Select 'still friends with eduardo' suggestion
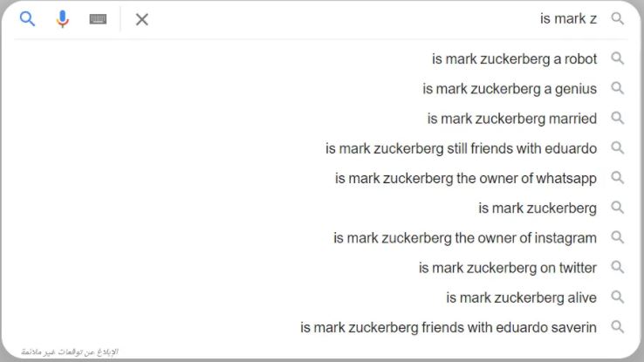644x362 pixels. pos(461,148)
